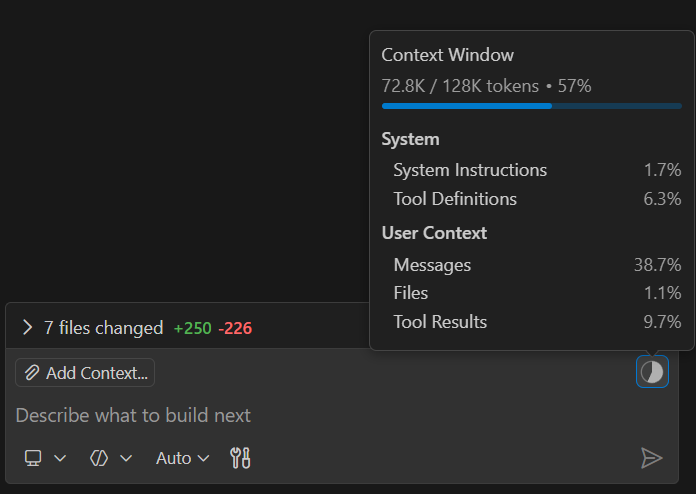This screenshot has height=494, width=696.
Task: Click the paperclip attach icon
Action: coord(32,373)
